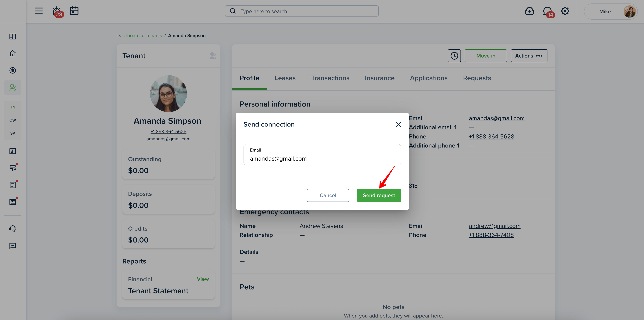The image size is (644, 320).
Task: Click the cloud download icon
Action: [x=529, y=11]
